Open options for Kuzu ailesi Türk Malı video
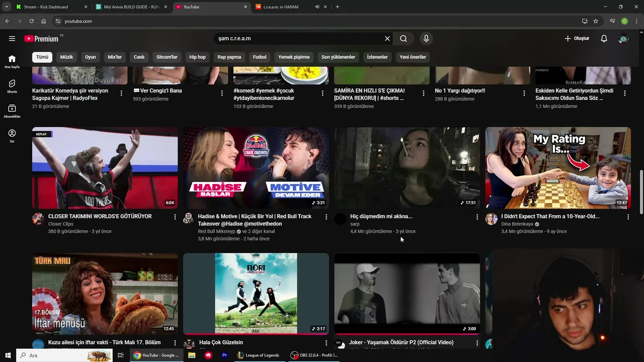The width and height of the screenshot is (644, 362). 175,343
